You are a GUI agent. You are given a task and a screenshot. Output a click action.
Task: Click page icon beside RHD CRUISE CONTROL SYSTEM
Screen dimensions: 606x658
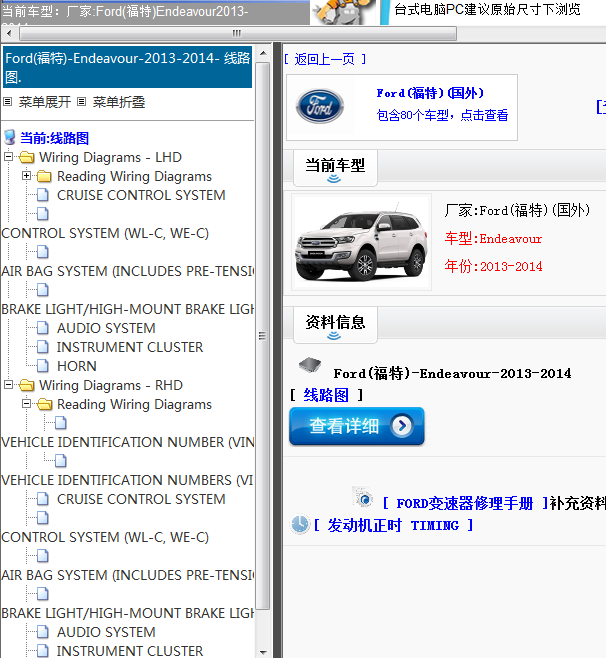(x=42, y=499)
